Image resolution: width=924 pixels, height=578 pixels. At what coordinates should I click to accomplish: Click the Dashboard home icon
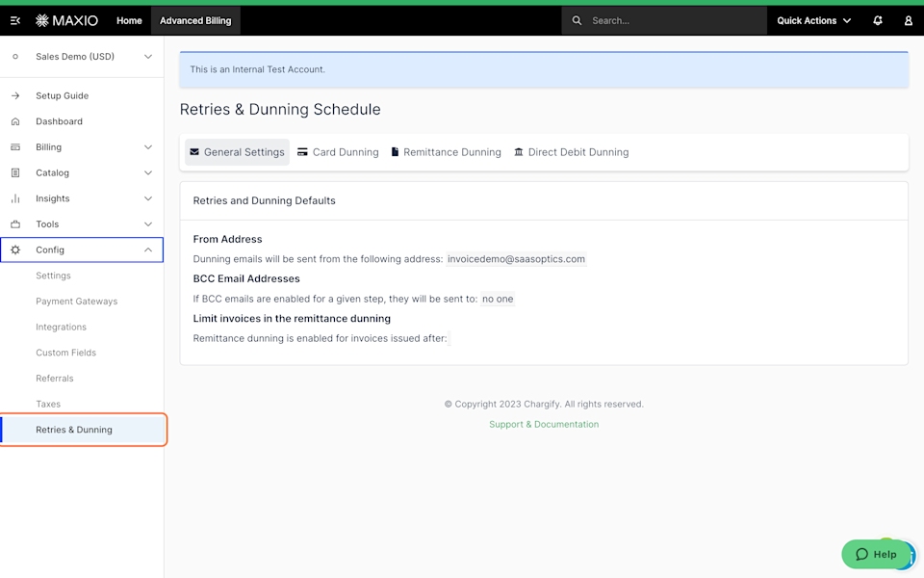[x=15, y=121]
